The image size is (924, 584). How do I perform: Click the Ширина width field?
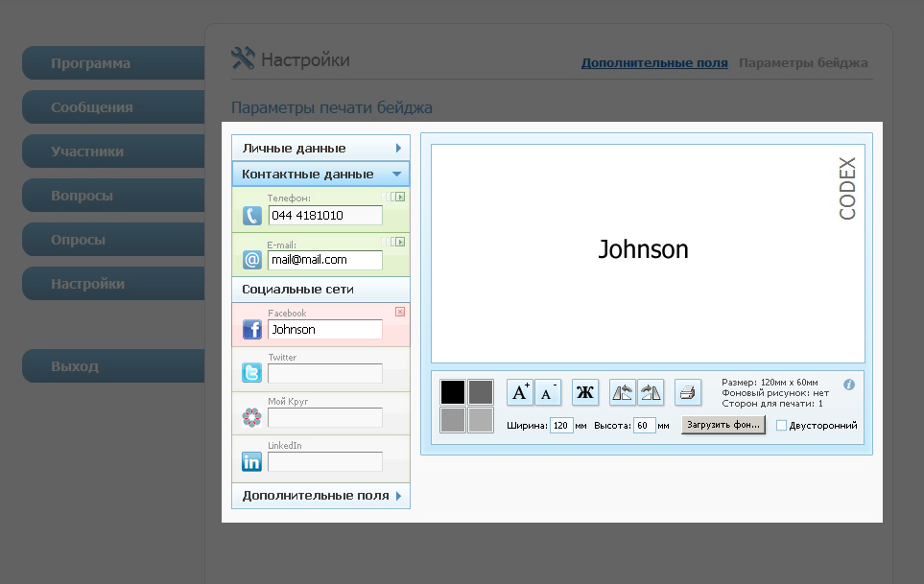point(561,425)
